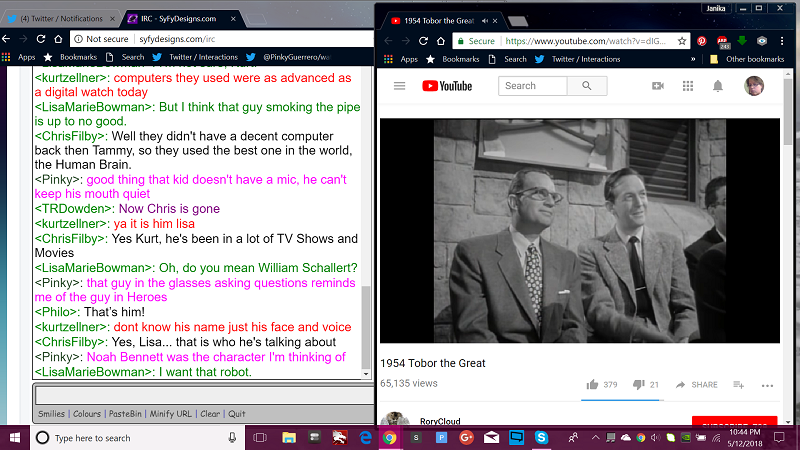The image size is (800, 450).
Task: Click IRC chat scroll down arrow
Action: tap(366, 374)
